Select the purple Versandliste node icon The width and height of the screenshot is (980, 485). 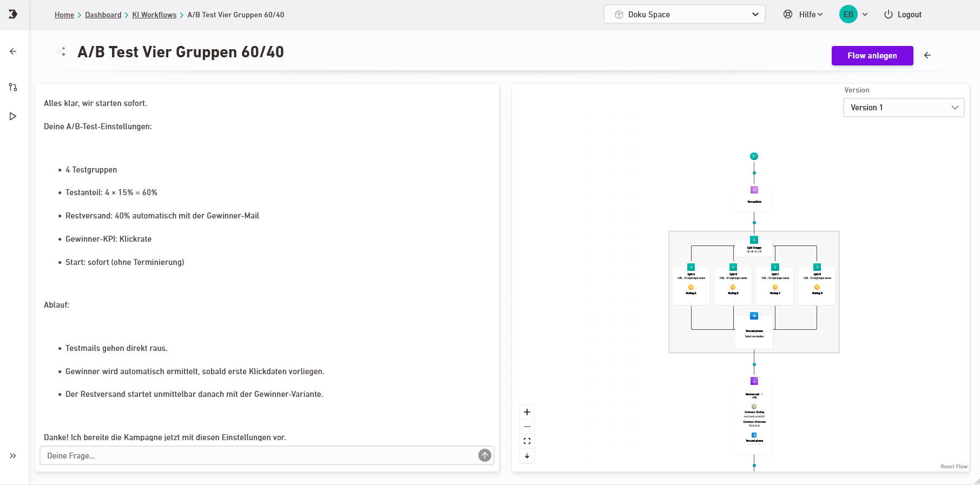tap(754, 190)
